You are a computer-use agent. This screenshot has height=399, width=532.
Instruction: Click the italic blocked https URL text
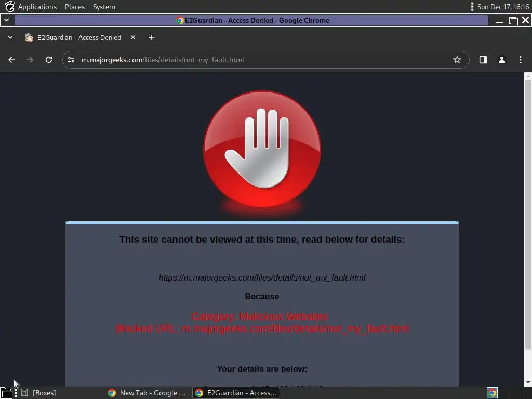coord(262,277)
